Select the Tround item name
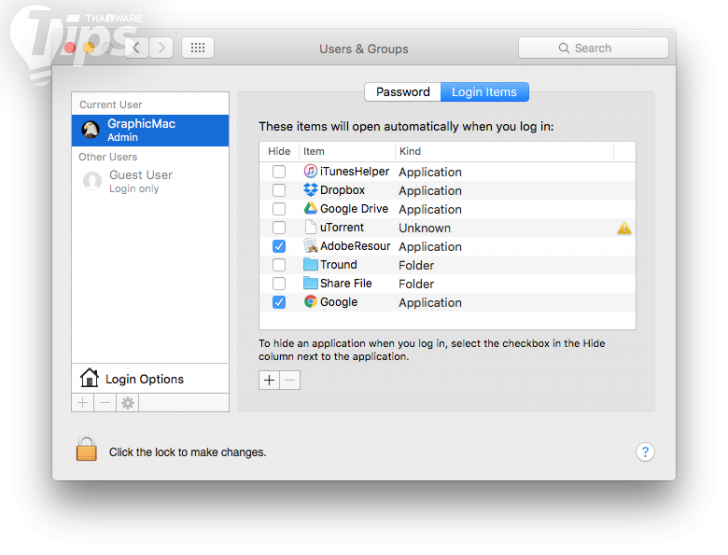 (x=338, y=264)
